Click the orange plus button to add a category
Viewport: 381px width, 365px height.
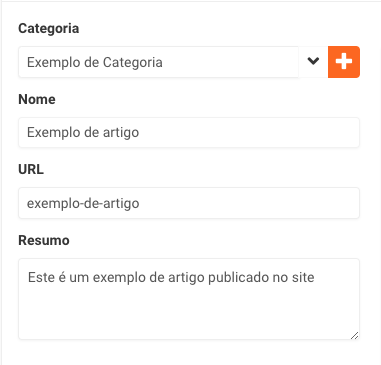[x=344, y=62]
